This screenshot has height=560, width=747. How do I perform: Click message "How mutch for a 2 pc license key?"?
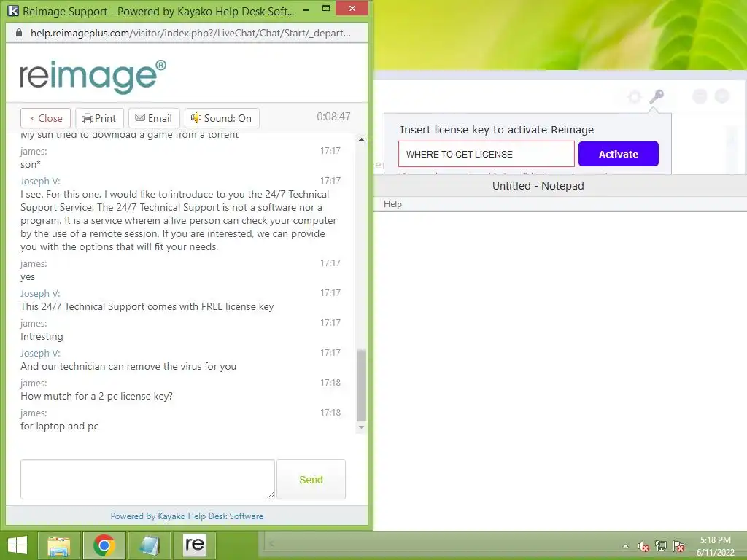pyautogui.click(x=97, y=396)
